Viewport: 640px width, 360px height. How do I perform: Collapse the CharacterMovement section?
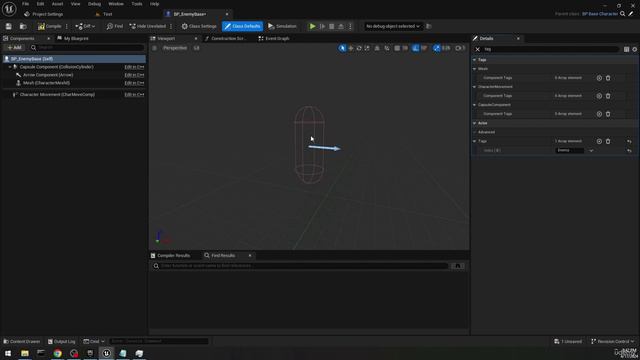pyautogui.click(x=475, y=87)
